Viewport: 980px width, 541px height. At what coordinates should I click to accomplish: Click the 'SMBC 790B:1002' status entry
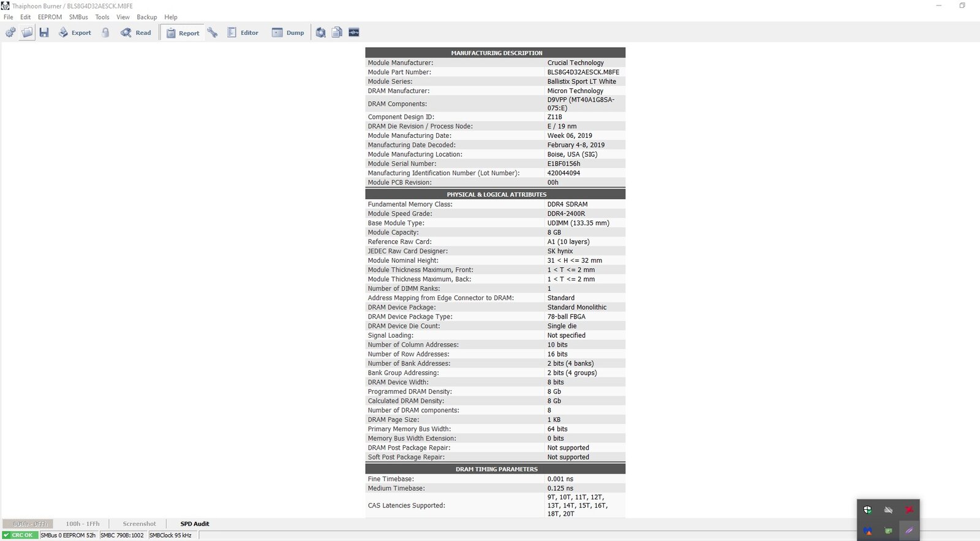click(x=122, y=535)
